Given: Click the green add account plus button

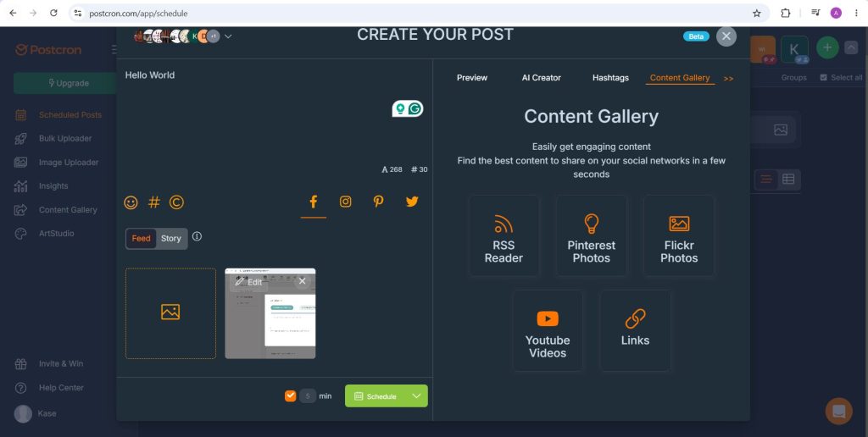Looking at the screenshot, I should 827,48.
